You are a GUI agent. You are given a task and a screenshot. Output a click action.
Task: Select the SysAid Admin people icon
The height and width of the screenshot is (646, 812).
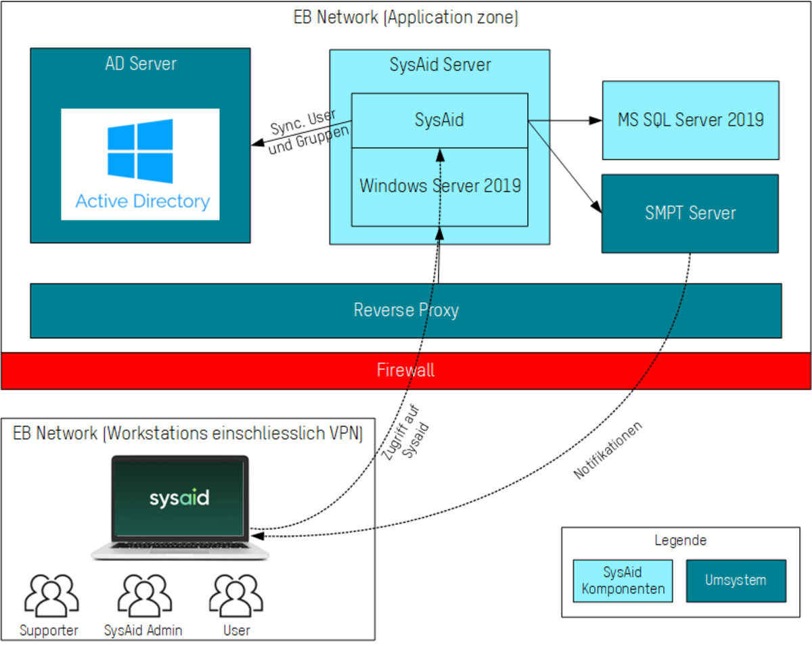click(x=144, y=595)
